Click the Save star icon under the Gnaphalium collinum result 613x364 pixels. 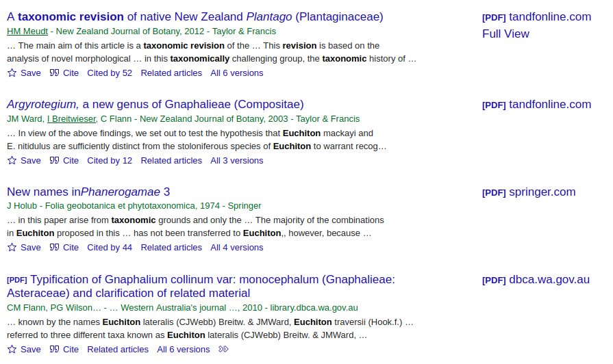12,349
